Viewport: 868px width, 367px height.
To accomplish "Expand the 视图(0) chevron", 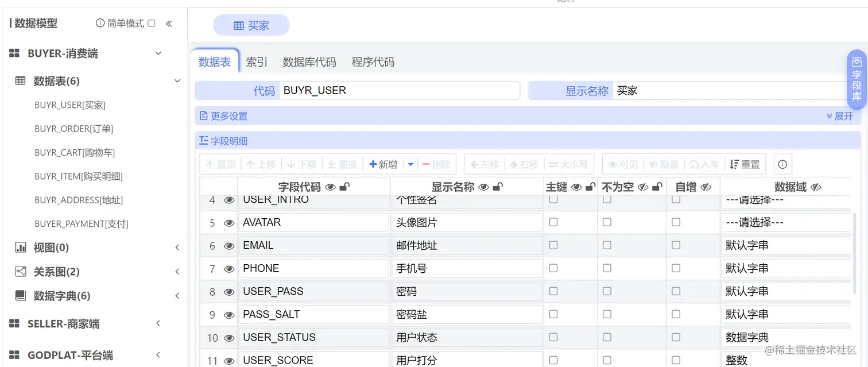I will point(177,248).
